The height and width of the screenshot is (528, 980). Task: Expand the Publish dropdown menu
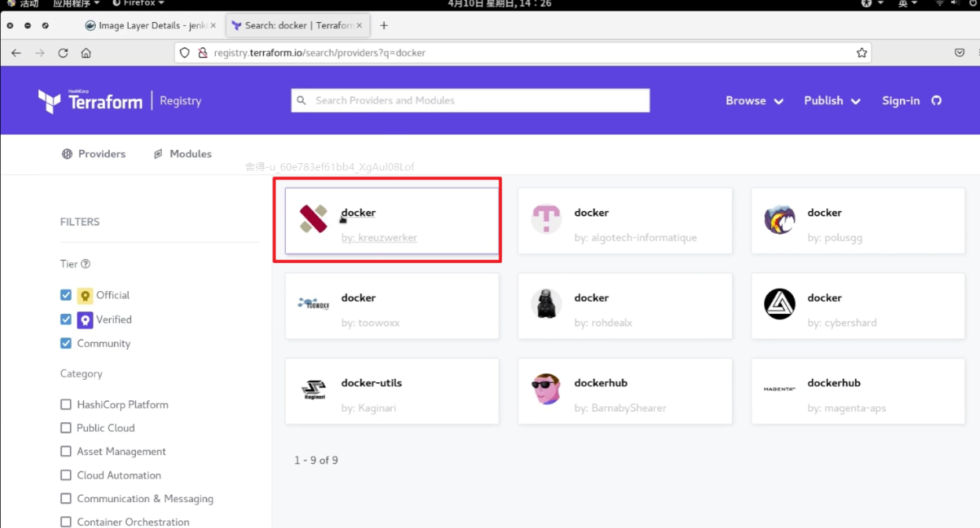832,100
